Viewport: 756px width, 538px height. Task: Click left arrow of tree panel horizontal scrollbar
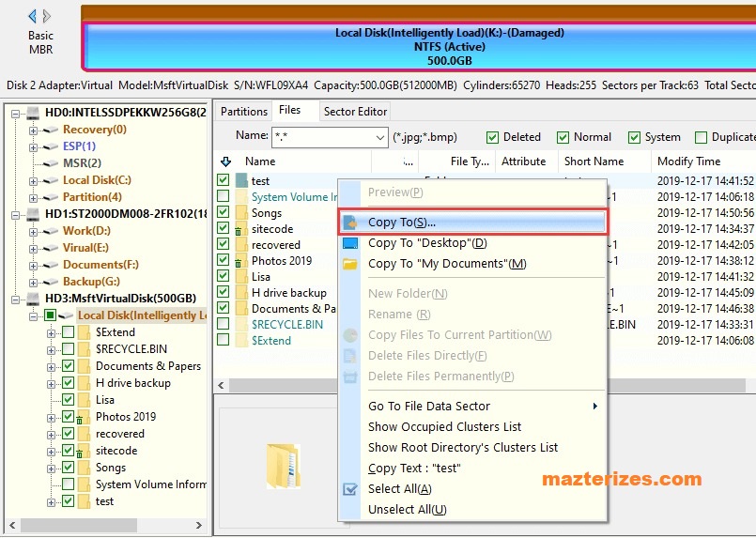pos(12,525)
